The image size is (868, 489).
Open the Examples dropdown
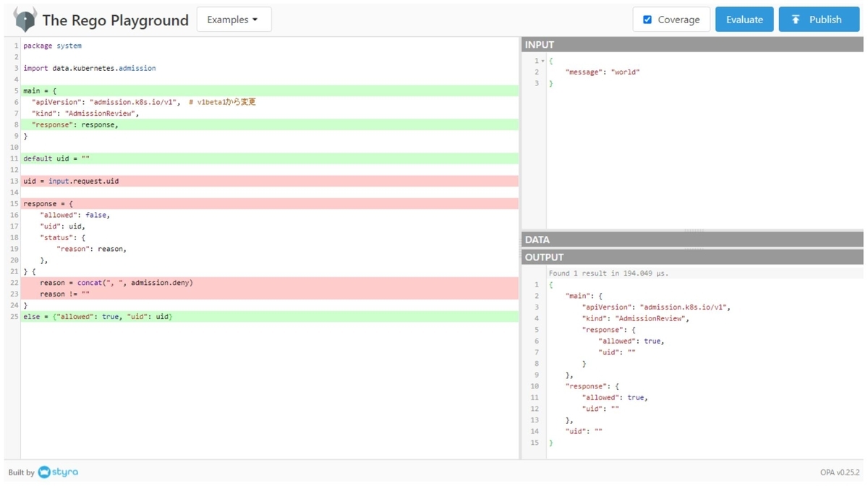point(234,20)
